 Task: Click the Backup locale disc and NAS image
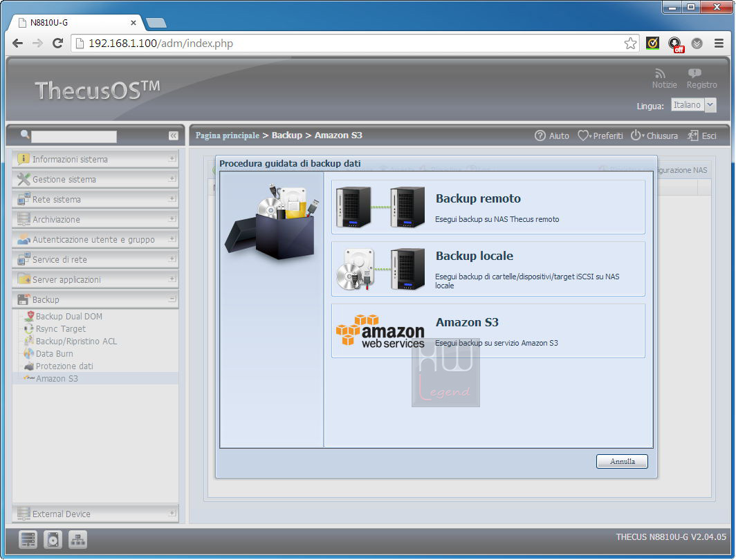click(x=380, y=269)
